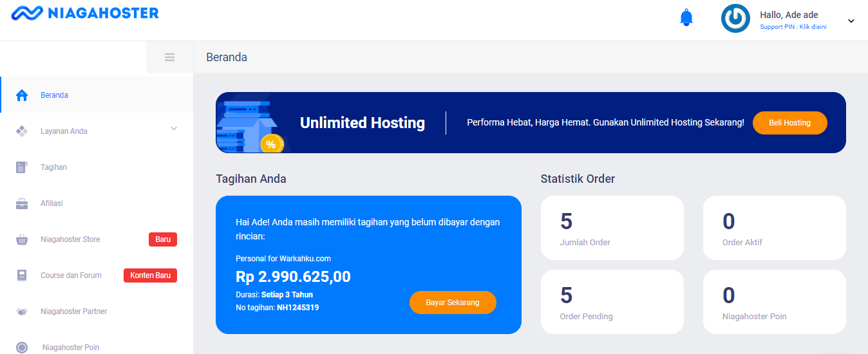Click the Support PIN Klik disini link
Screen dimensions: 868x354
(x=793, y=27)
